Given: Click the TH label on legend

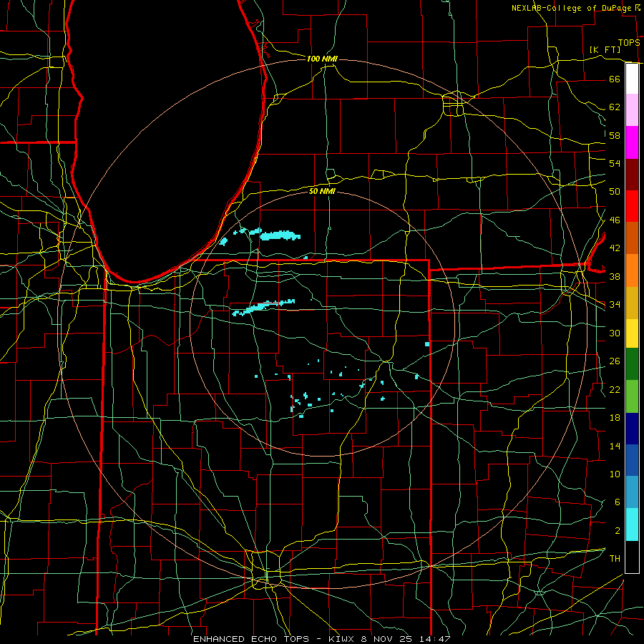Looking at the screenshot, I should pos(615,559).
